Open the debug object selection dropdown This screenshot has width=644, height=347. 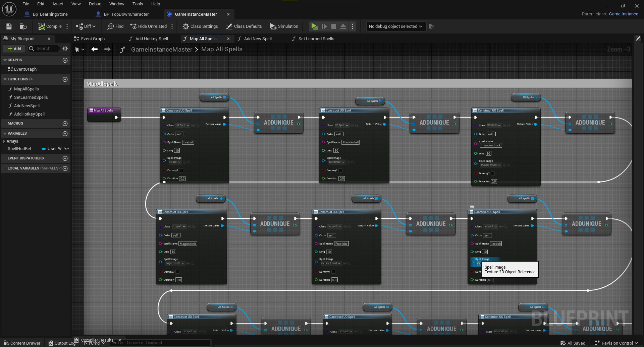(396, 26)
